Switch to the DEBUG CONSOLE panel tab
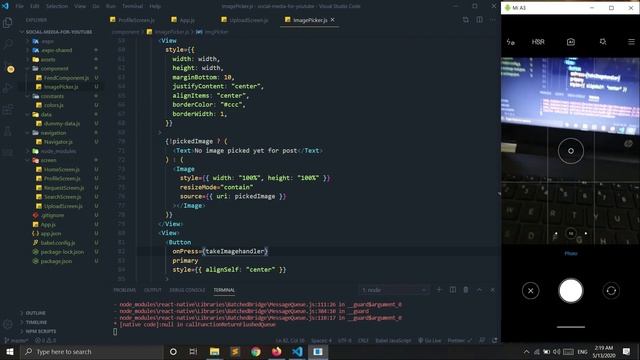640x360 pixels. coord(187,290)
